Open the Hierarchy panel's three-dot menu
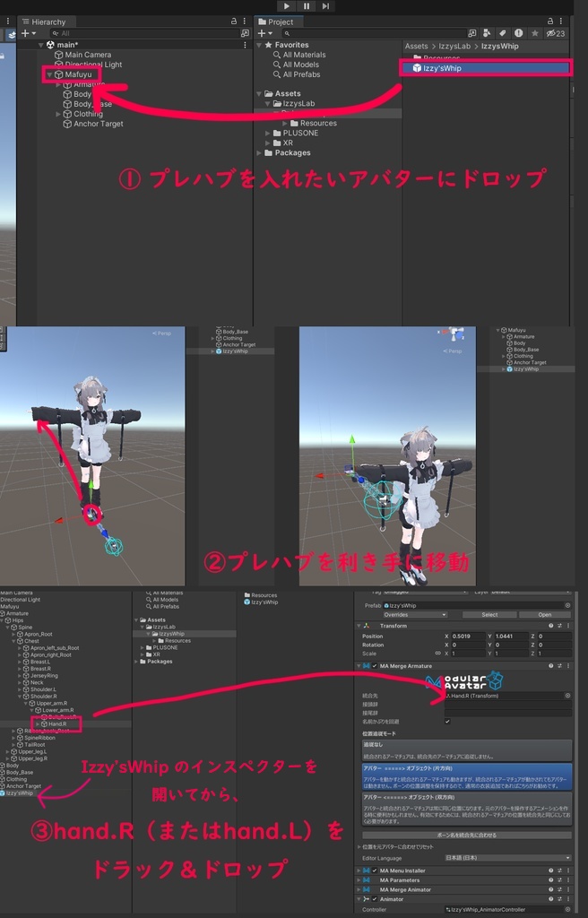The image size is (588, 918). pos(244,22)
